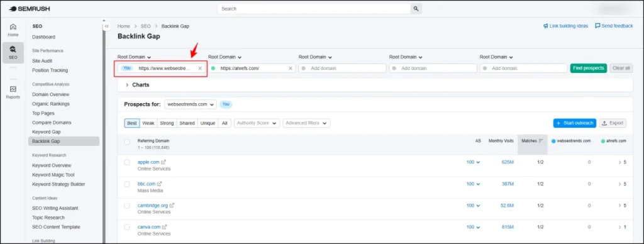The image size is (644, 244).
Task: Open the first Root Domain dropdown
Action: point(135,57)
